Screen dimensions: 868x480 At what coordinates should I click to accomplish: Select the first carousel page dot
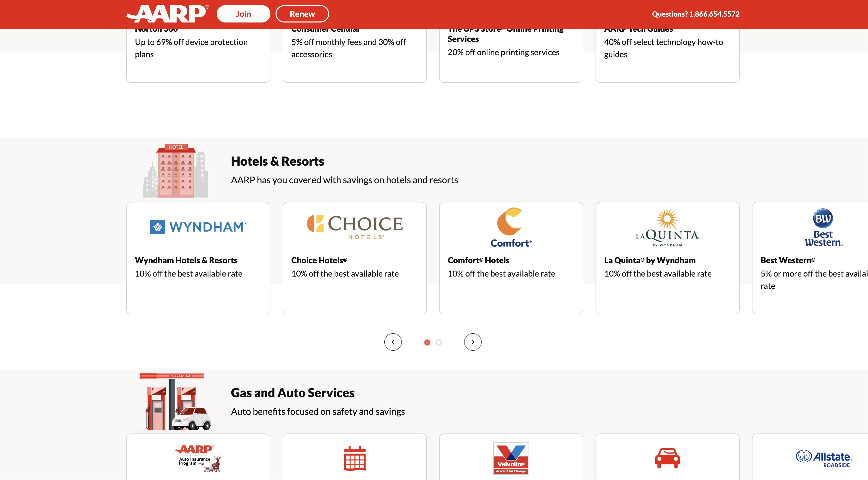click(x=427, y=342)
